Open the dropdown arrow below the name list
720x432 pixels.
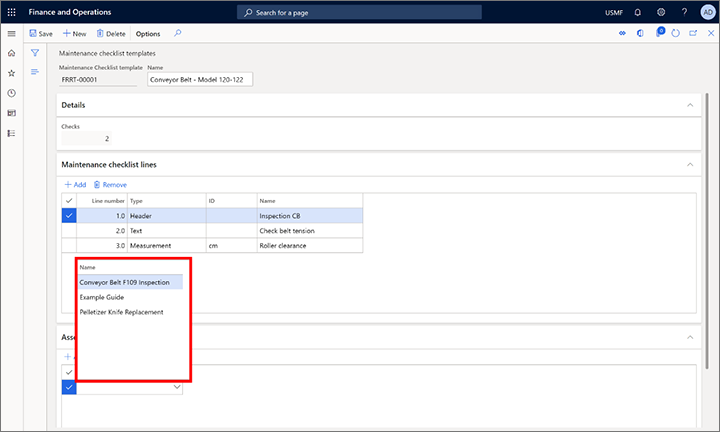point(177,387)
